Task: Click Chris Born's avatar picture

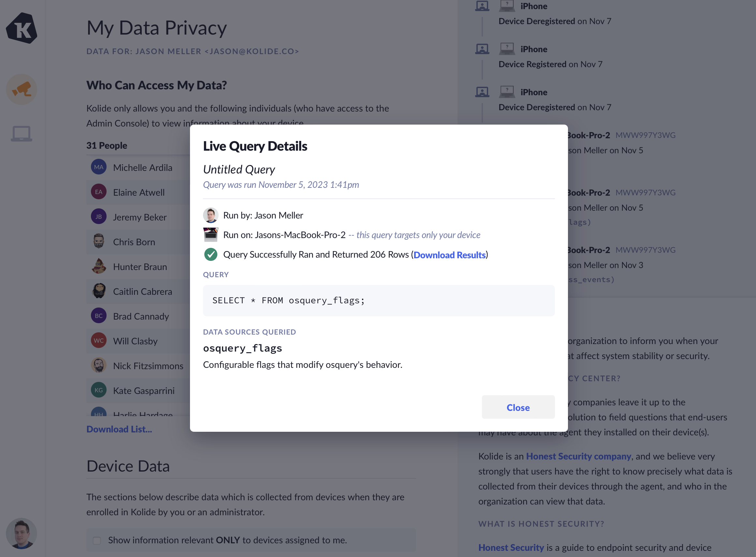Action: (x=99, y=241)
